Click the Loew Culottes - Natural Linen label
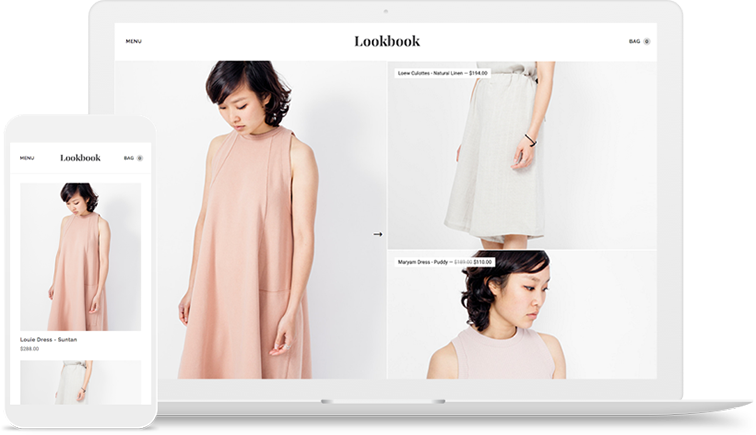 pos(430,73)
